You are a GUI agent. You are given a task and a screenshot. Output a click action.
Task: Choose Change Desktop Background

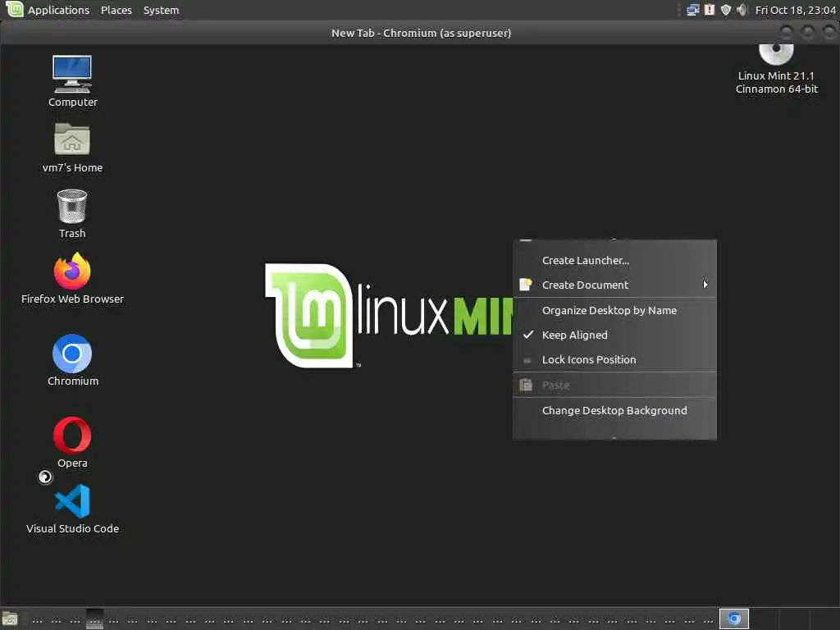614,410
